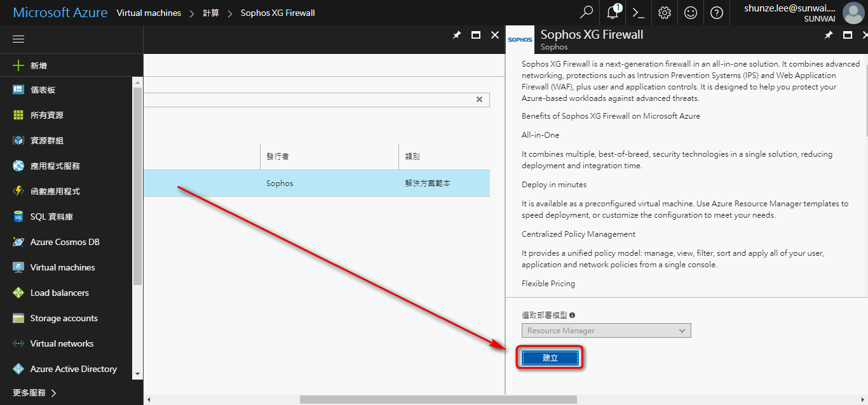The image size is (868, 405).
Task: Open the search magnifier in the top bar
Action: tap(587, 13)
